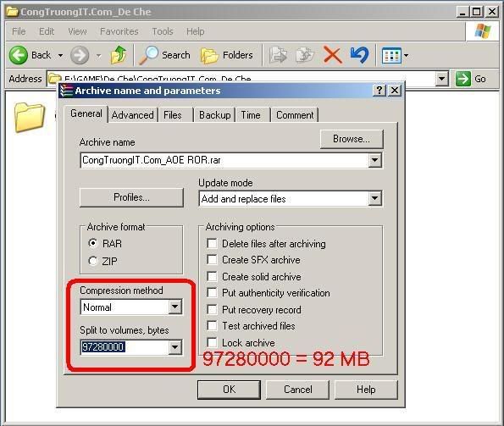
Task: Enable Delete files after archiving
Action: (212, 243)
